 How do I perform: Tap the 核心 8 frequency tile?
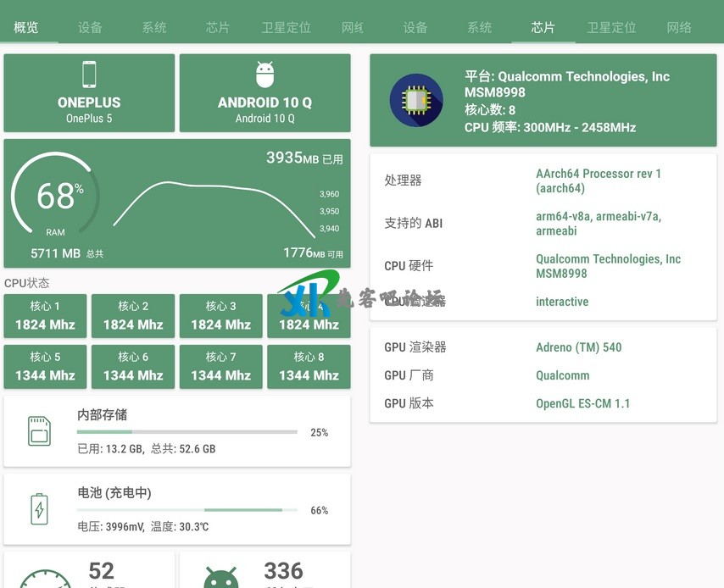[309, 366]
